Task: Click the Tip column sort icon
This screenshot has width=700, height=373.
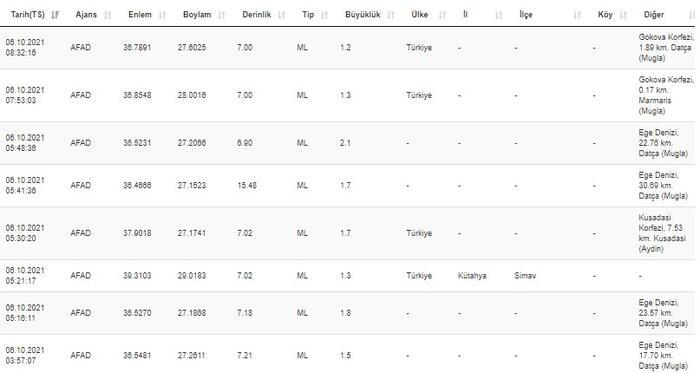Action: click(x=325, y=15)
